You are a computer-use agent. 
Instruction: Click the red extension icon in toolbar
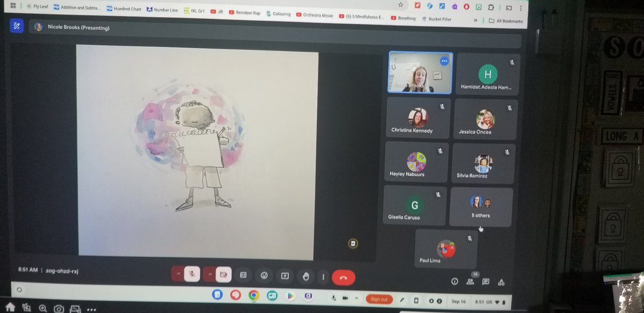(418, 5)
